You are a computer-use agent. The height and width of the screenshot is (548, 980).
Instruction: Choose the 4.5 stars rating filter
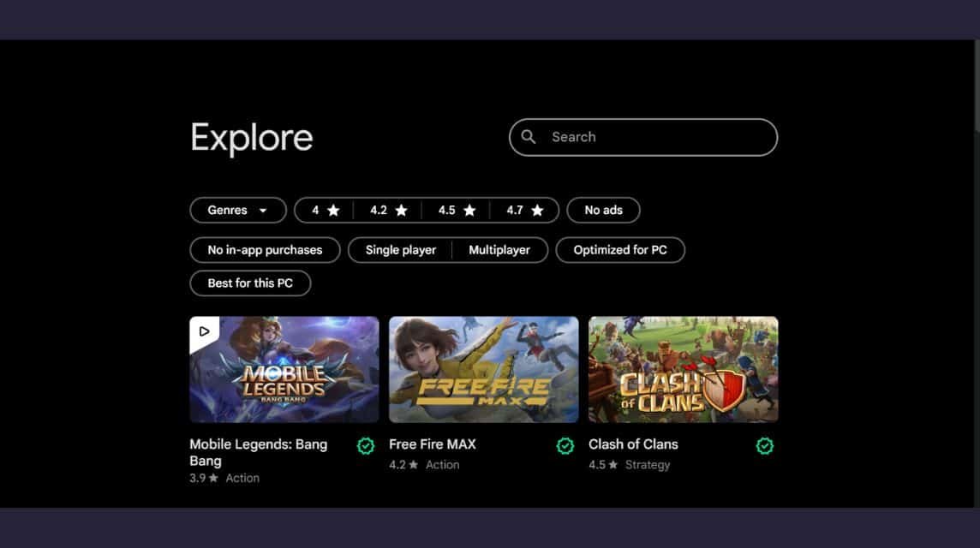coord(456,211)
